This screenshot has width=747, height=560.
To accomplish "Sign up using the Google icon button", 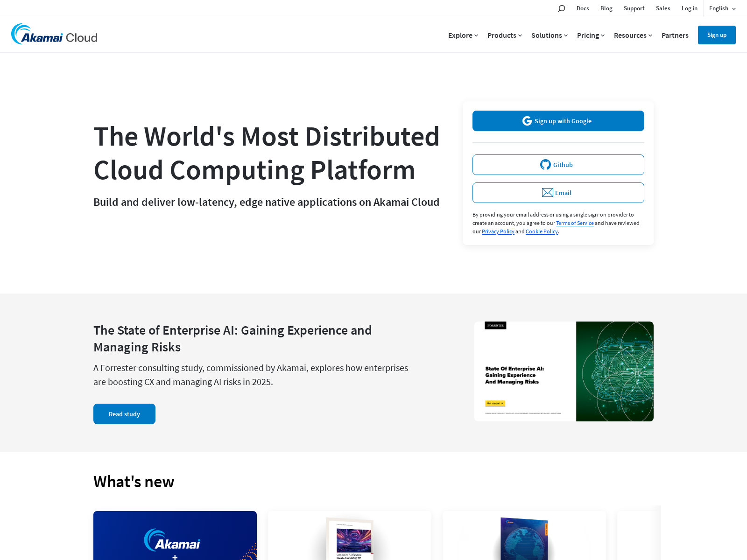I will pos(558,120).
